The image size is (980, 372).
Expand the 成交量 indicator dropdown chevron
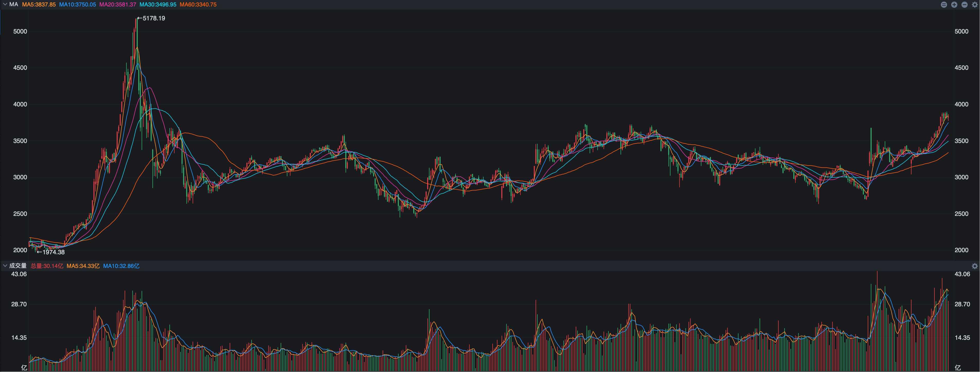pos(5,266)
